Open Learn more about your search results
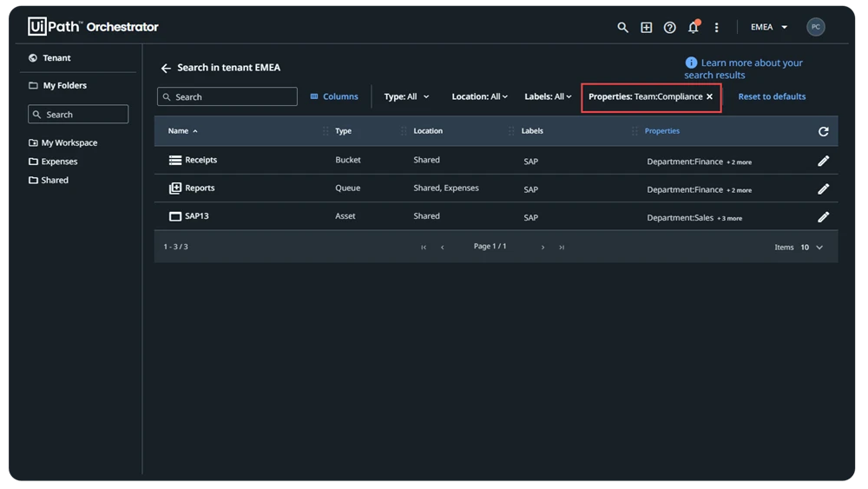Image resolution: width=868 pixels, height=489 pixels. (x=744, y=69)
